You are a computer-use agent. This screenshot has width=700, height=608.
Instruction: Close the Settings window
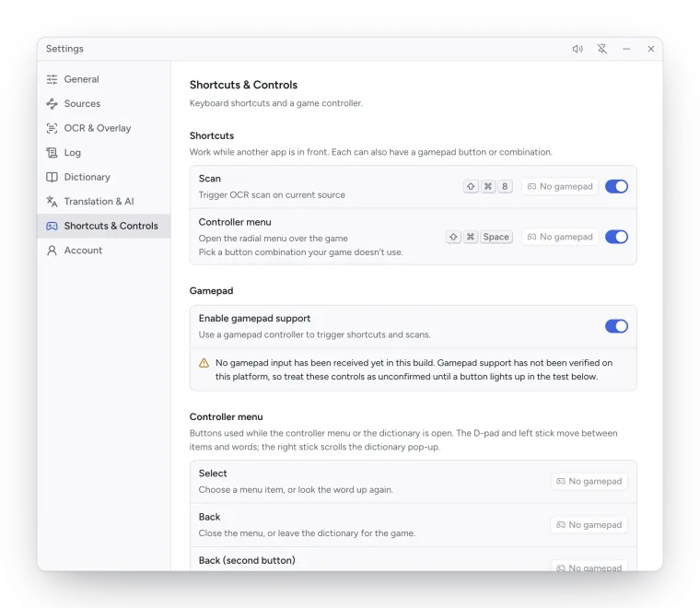(651, 49)
